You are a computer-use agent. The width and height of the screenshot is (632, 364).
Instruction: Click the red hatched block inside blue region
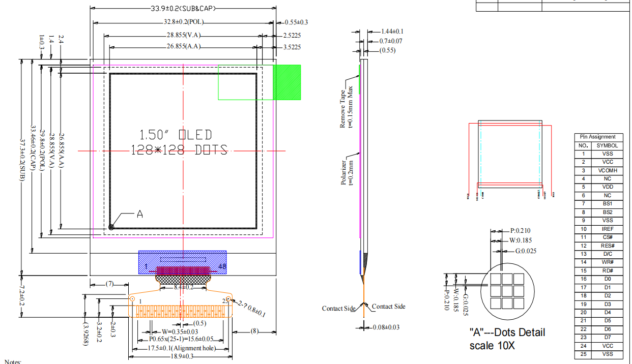[x=183, y=270]
